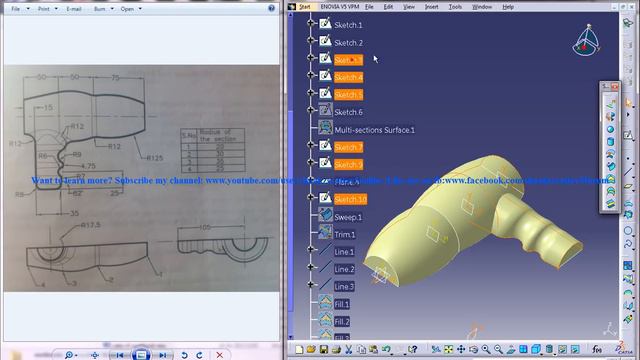
Task: Click the Create Multi-View icon
Action: click(523, 349)
